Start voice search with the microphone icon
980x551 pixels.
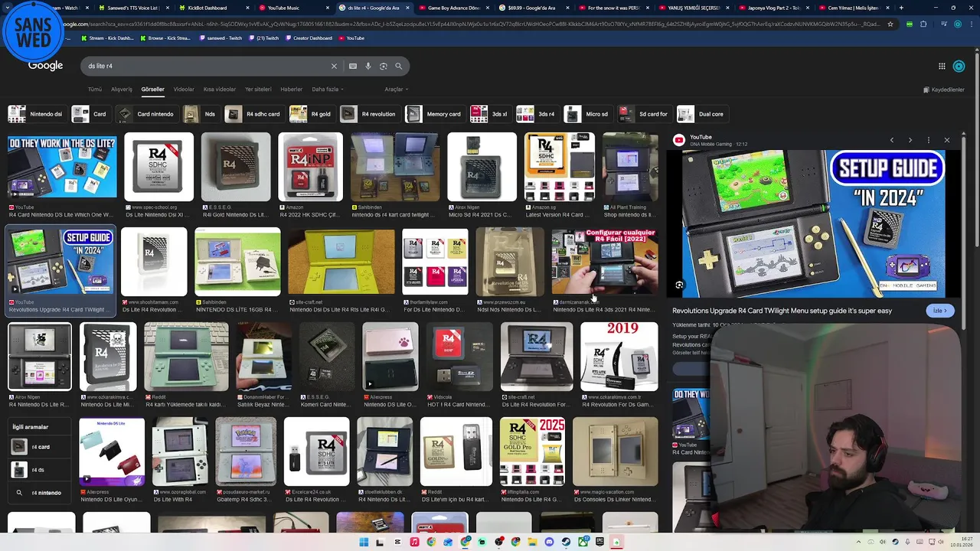[368, 66]
